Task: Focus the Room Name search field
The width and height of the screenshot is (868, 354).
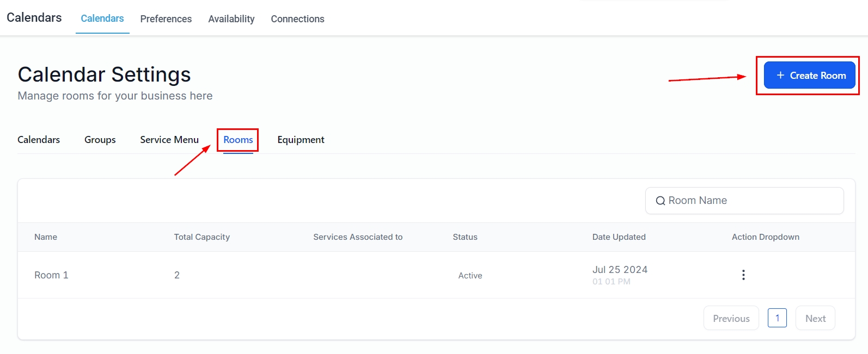Action: [751, 201]
